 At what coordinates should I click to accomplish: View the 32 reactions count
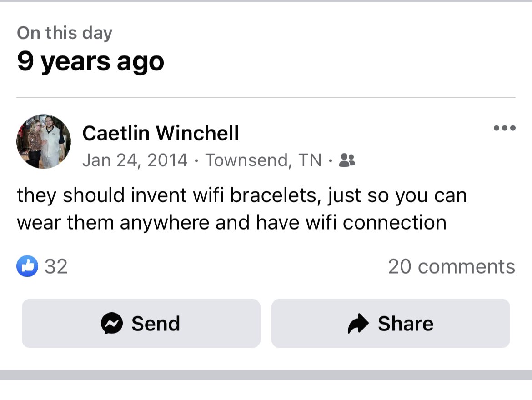(56, 266)
